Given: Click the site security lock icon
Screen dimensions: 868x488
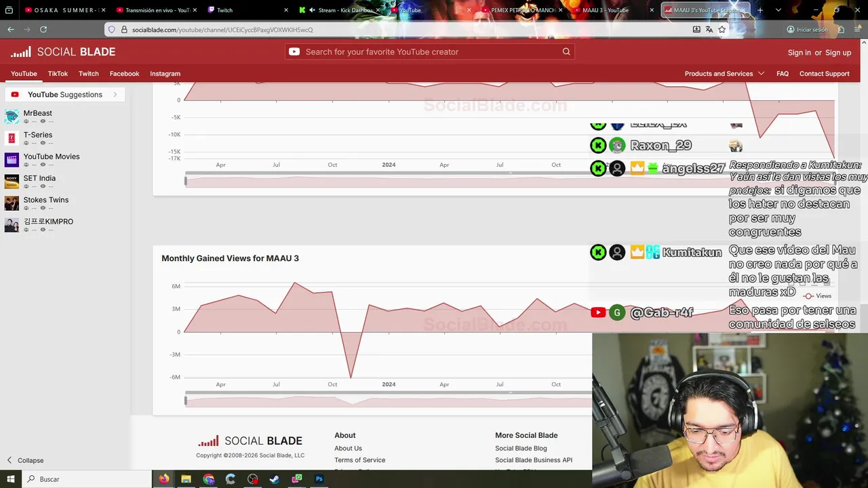Looking at the screenshot, I should click(x=124, y=30).
